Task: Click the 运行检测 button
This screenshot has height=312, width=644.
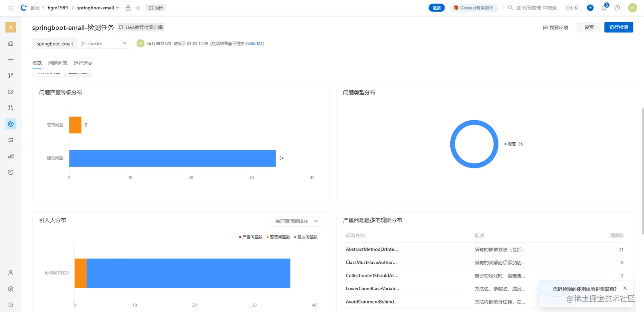Action: (618, 27)
